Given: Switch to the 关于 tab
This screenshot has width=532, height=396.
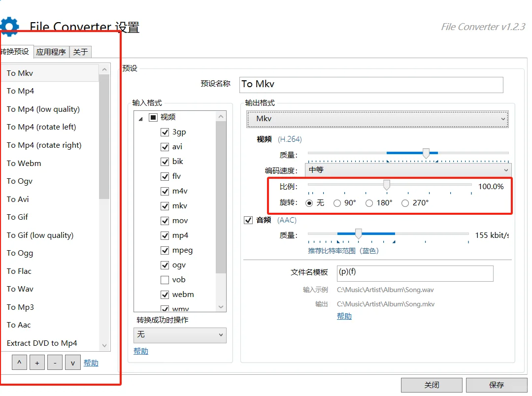Looking at the screenshot, I should point(80,51).
